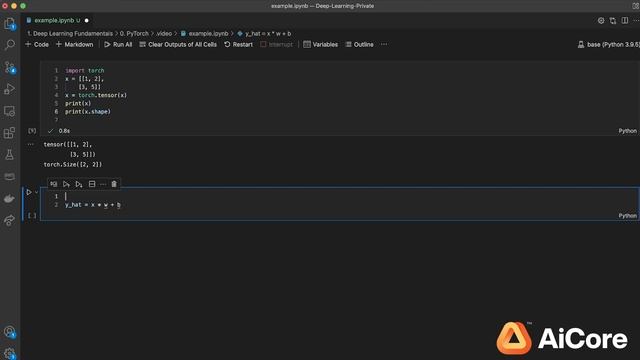This screenshot has height=360, width=640.
Task: Open the share arrow view in the activity bar
Action: [9, 220]
